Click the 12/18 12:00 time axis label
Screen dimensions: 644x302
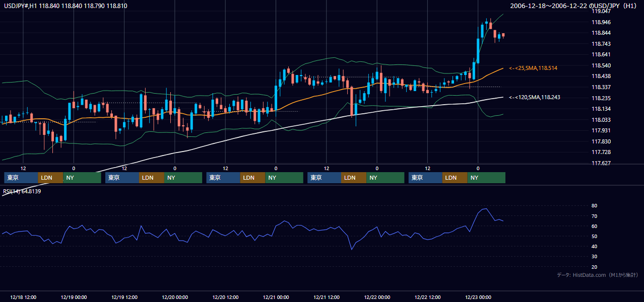click(23, 297)
